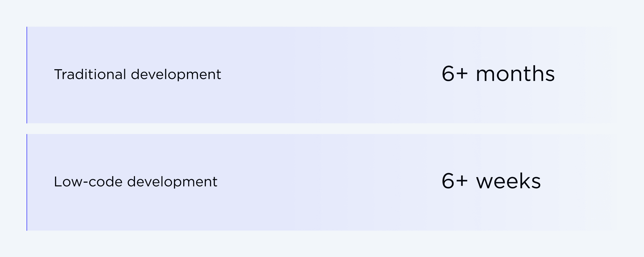Screen dimensions: 644x257
Task: Select the word "months"
Action: (515, 74)
